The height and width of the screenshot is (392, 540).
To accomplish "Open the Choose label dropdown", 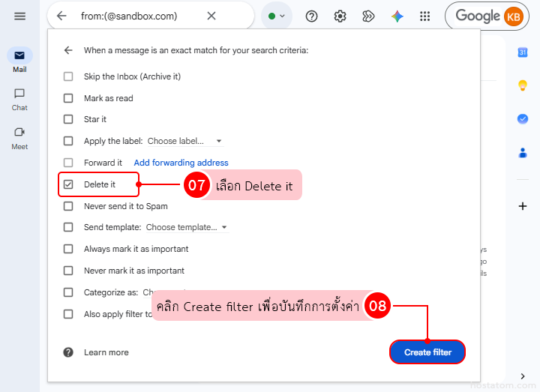I will pos(185,141).
